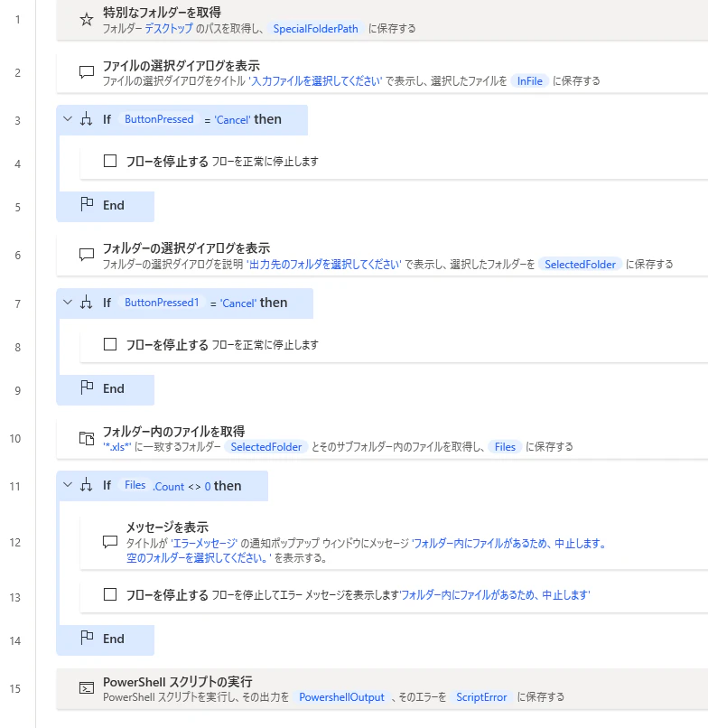708x728 pixels.
Task: Click the error text in step 13
Action: point(495,595)
